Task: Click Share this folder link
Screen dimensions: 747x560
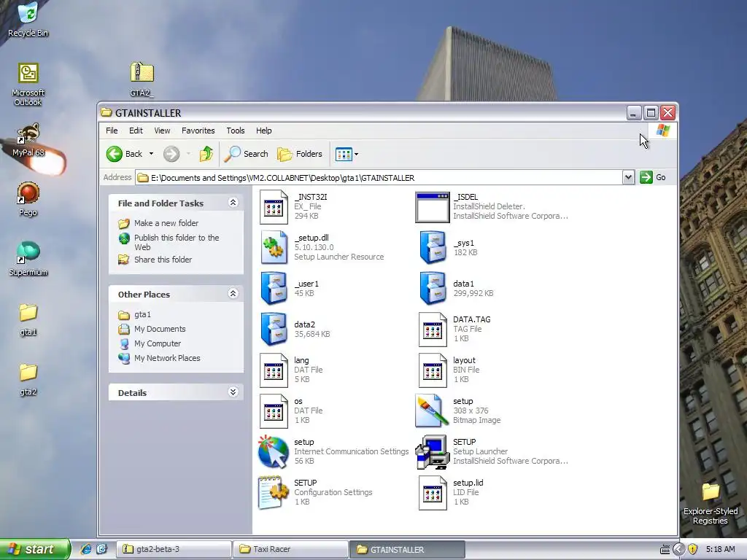Action: (x=163, y=260)
